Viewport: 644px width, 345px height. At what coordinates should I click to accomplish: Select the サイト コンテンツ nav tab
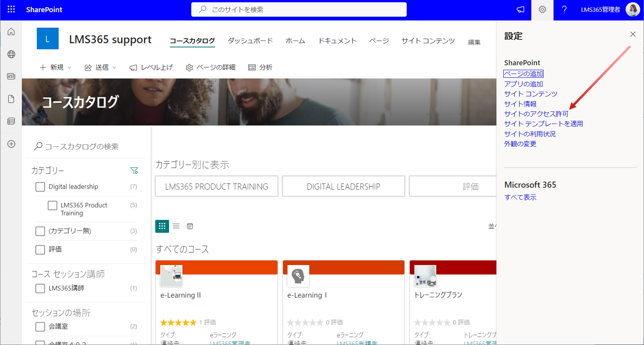pos(428,41)
